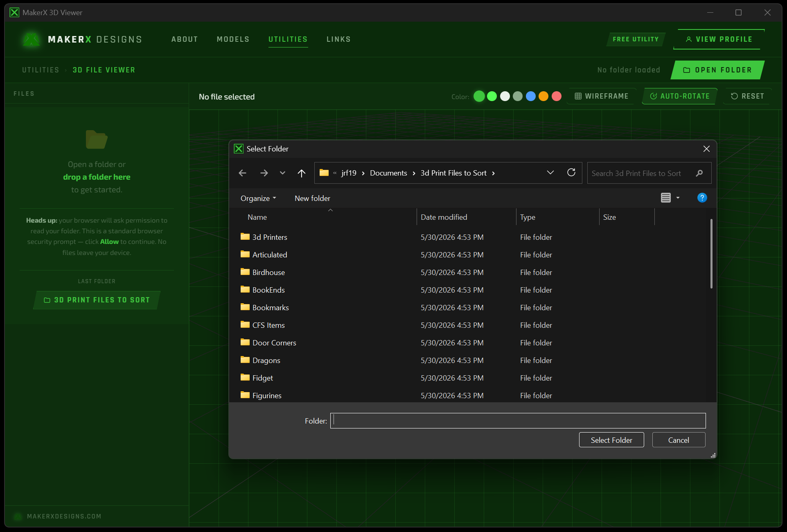Go to Utilities breadcrumb
This screenshot has height=532, width=787.
click(x=41, y=70)
